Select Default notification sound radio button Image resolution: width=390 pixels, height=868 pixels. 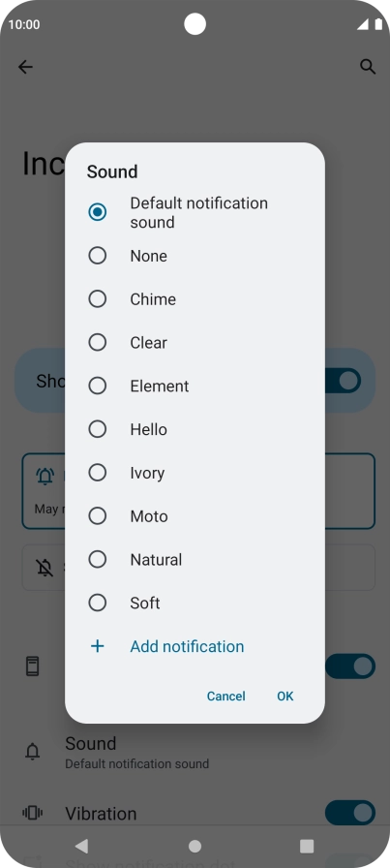[98, 212]
